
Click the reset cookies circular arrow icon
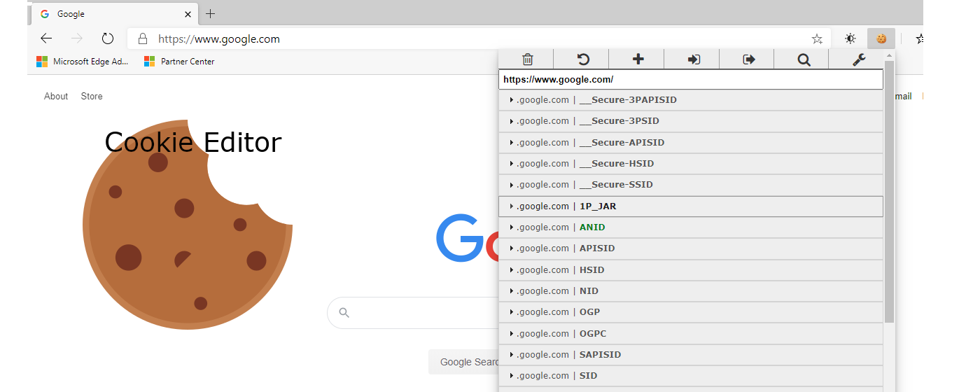click(582, 59)
